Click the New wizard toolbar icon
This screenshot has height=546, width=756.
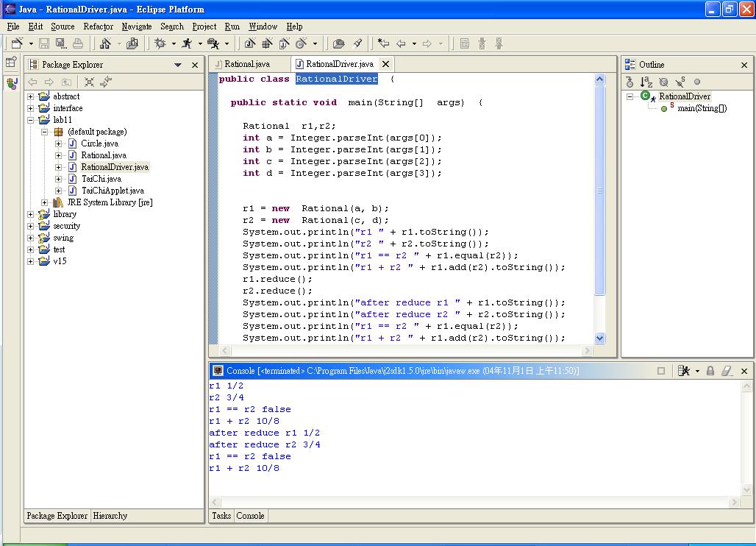click(x=18, y=43)
